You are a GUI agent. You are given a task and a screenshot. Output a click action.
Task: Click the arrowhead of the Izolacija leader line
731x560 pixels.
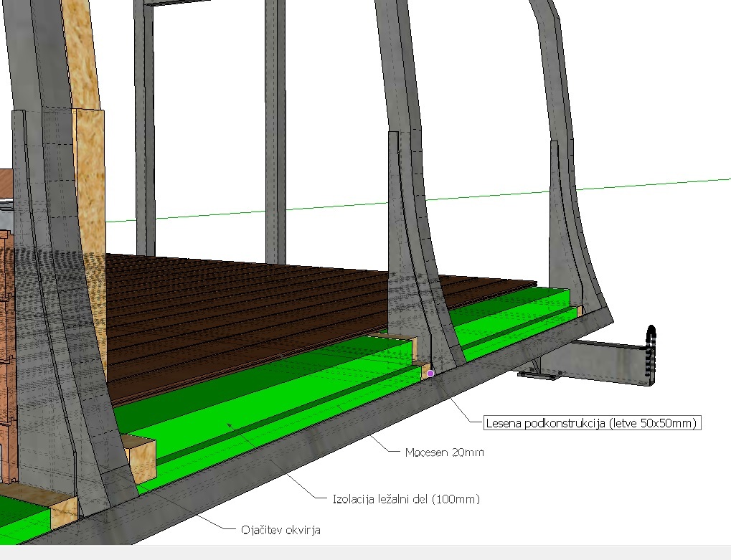(230, 424)
